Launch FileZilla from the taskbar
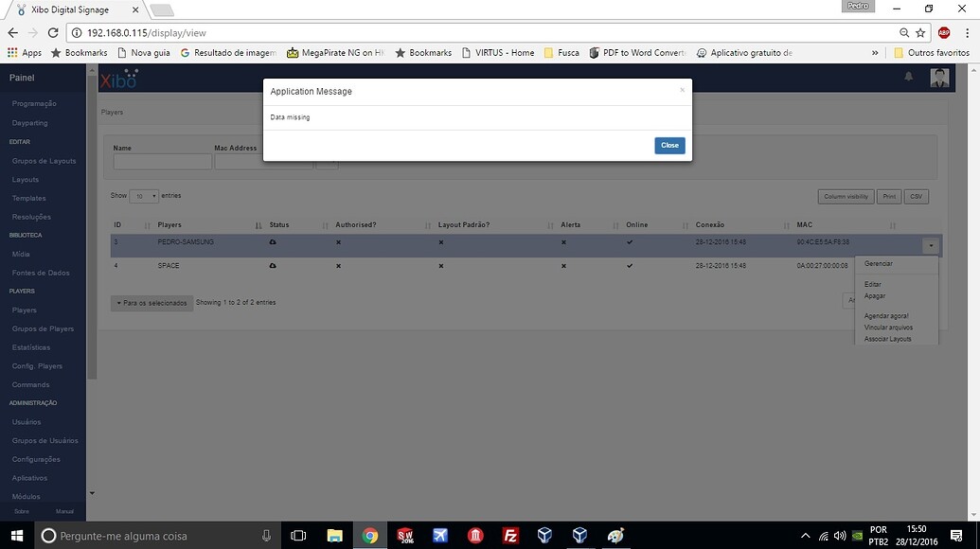980x549 pixels. click(509, 536)
